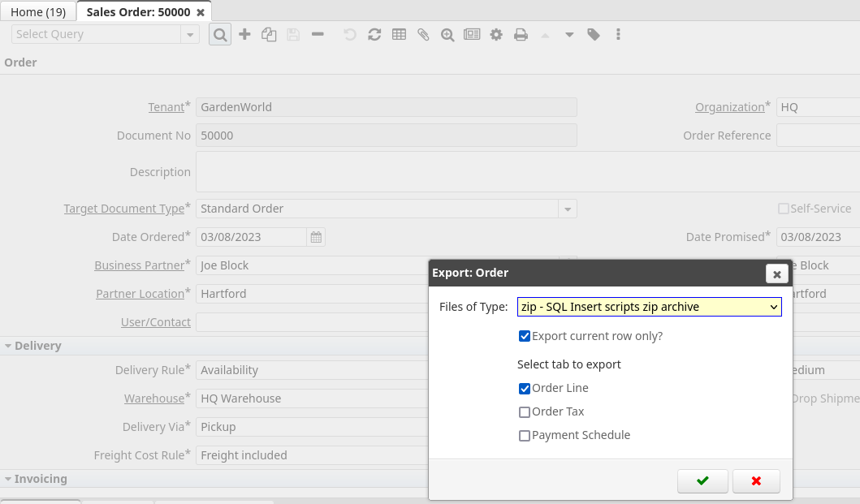Screen dimensions: 860x504
Task: Confirm the export with the green checkmark
Action: click(702, 480)
